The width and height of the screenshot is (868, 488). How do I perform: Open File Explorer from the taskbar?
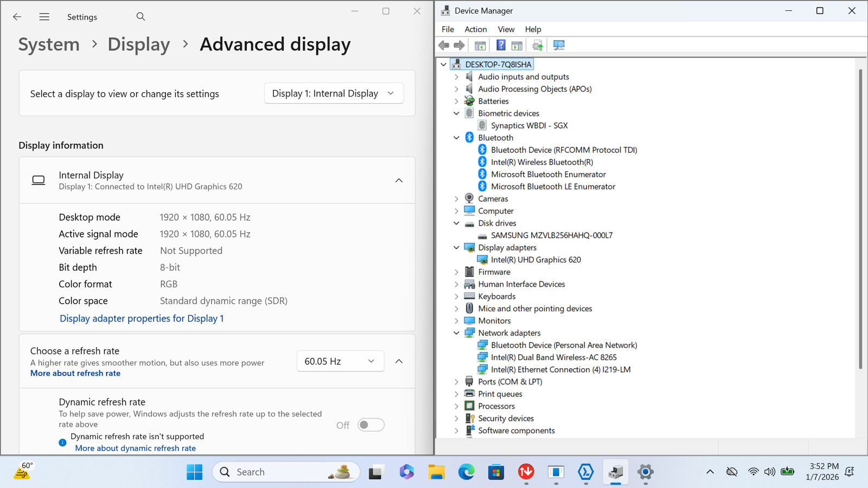pos(436,472)
